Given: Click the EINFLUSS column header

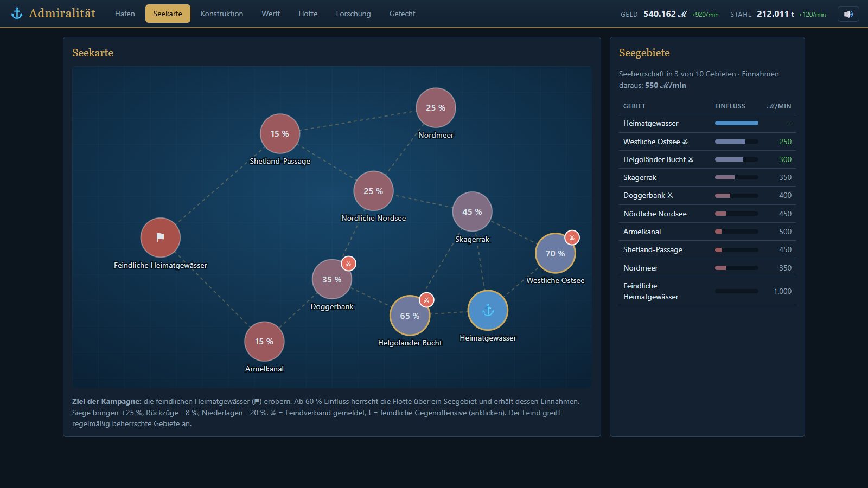Looking at the screenshot, I should (730, 106).
